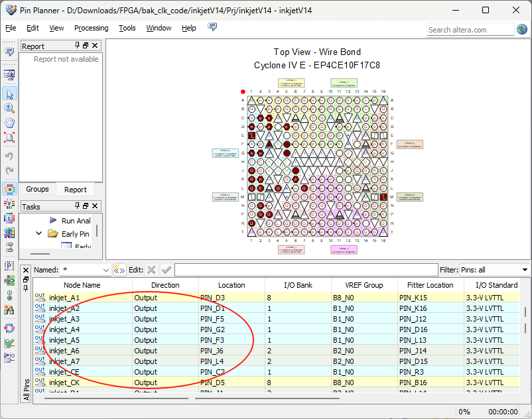532x419 pixels.
Task: Select the PIN_D5 location cell
Action: tap(232, 383)
